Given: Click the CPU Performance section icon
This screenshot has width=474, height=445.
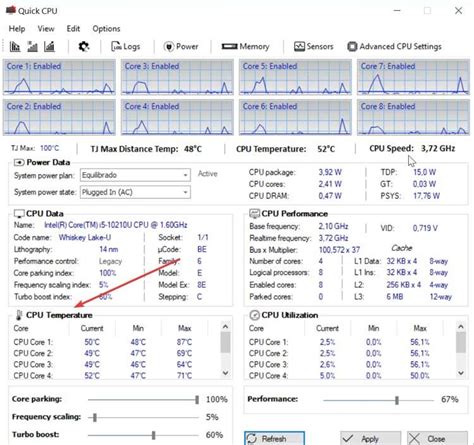Looking at the screenshot, I should [254, 213].
